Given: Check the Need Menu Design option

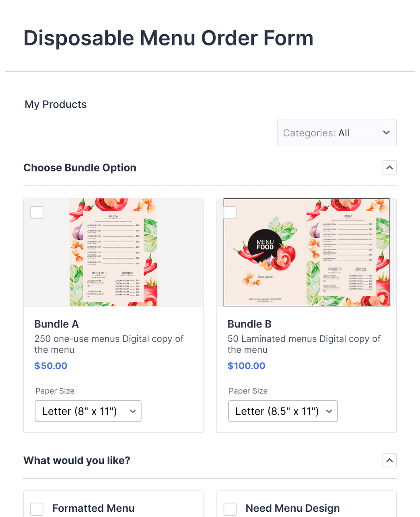Looking at the screenshot, I should (x=230, y=509).
